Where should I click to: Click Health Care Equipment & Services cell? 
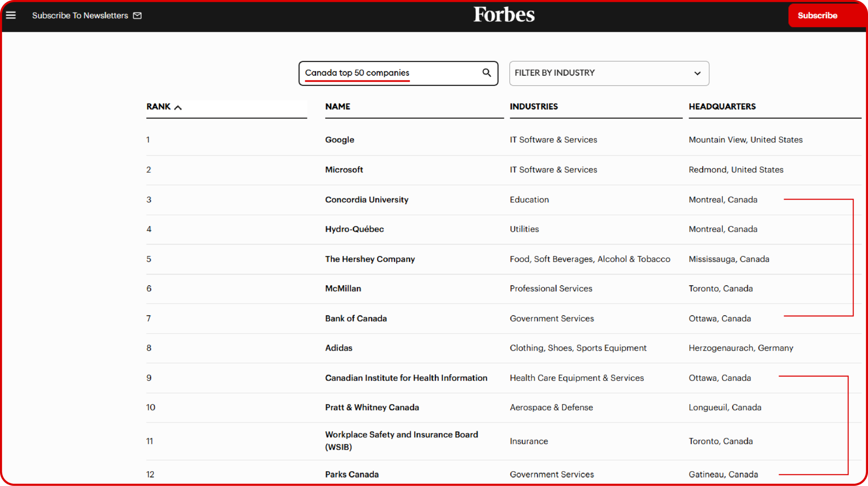pos(576,378)
